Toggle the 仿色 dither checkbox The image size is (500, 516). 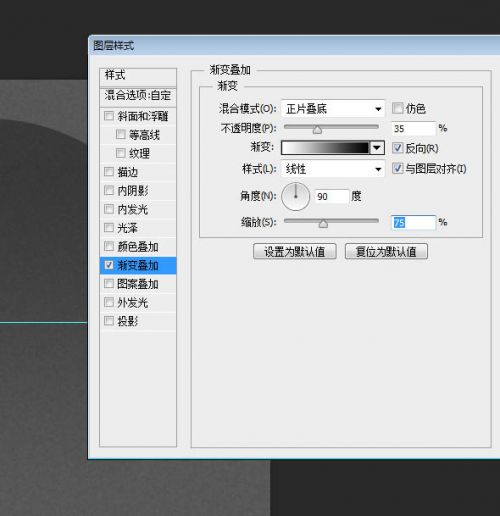[397, 108]
